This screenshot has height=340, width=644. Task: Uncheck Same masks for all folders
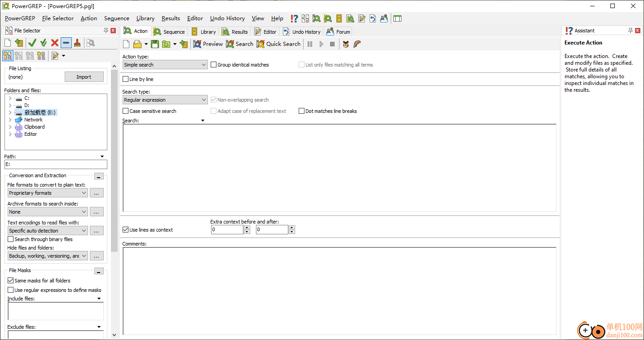click(x=39, y=281)
